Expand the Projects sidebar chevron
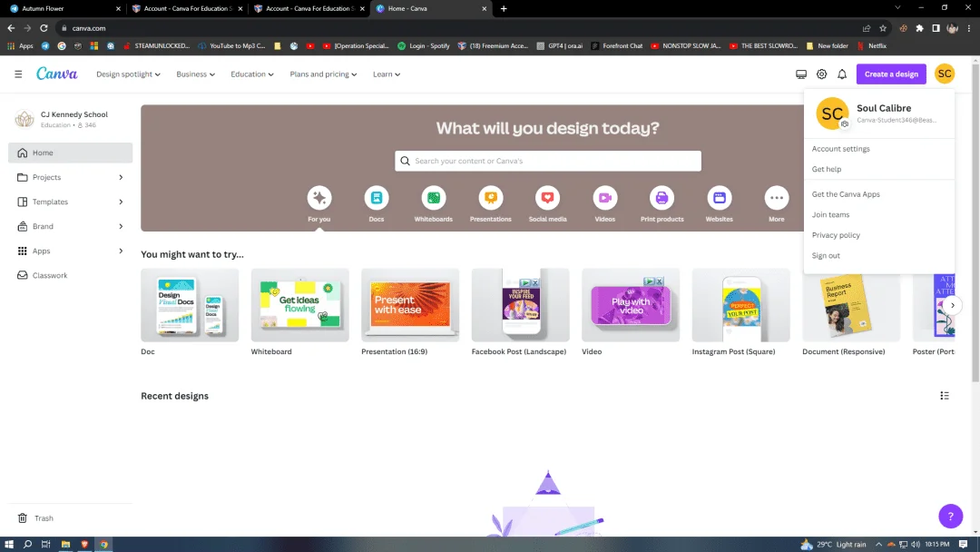The height and width of the screenshot is (552, 980). pos(121,178)
